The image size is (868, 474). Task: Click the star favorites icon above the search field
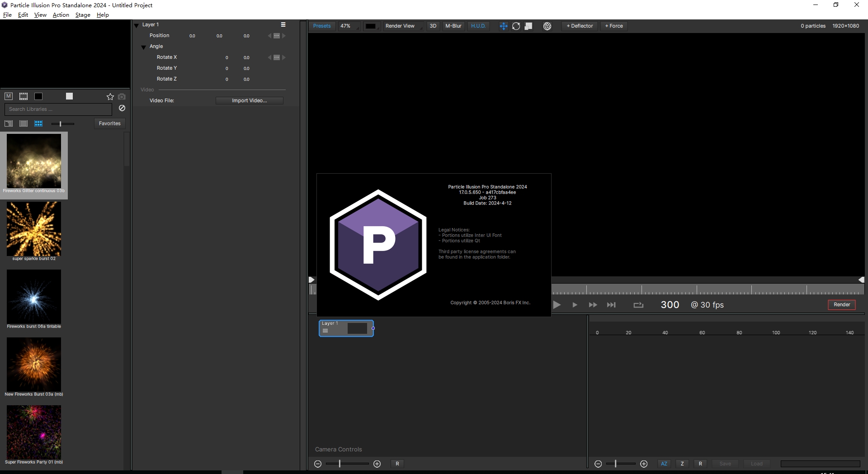[110, 96]
